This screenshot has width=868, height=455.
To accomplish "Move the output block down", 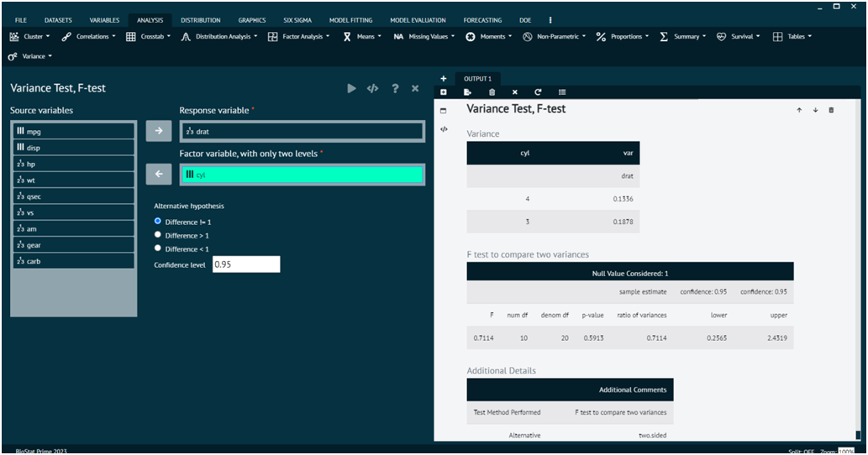I will (815, 110).
